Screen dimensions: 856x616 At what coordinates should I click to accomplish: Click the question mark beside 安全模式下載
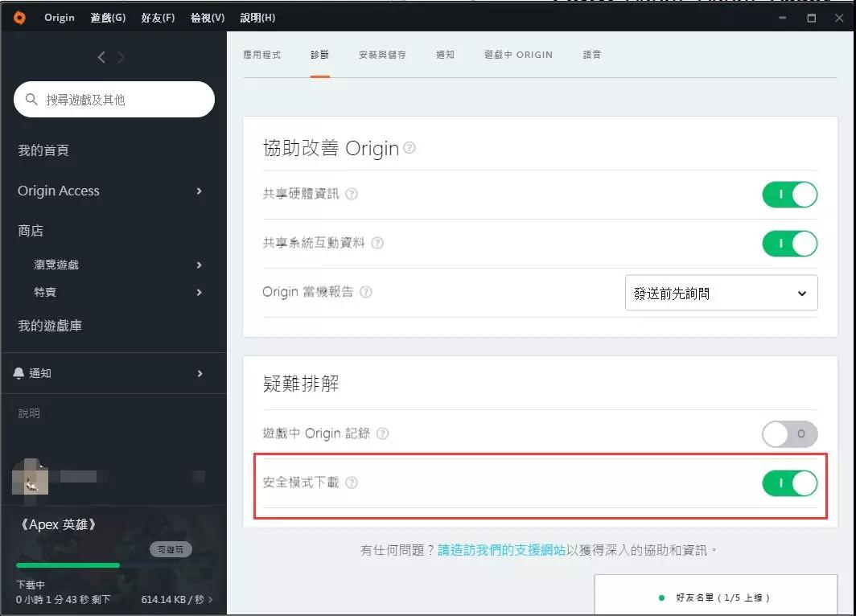pos(352,483)
